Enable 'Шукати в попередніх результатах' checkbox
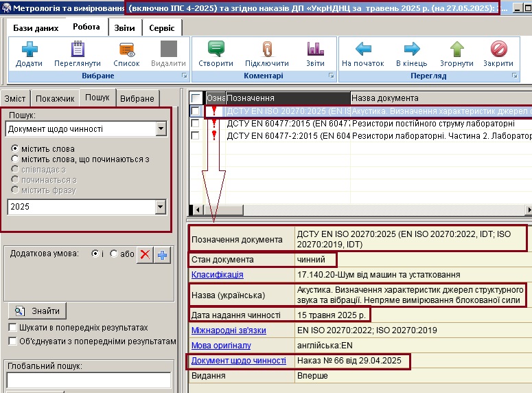 pyautogui.click(x=13, y=328)
